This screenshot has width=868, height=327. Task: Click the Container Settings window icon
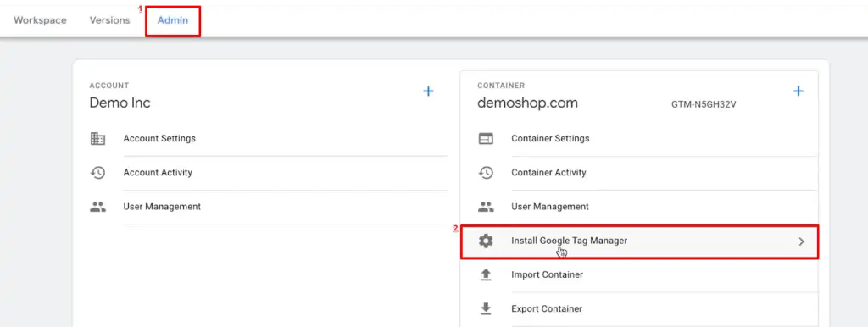(x=486, y=138)
